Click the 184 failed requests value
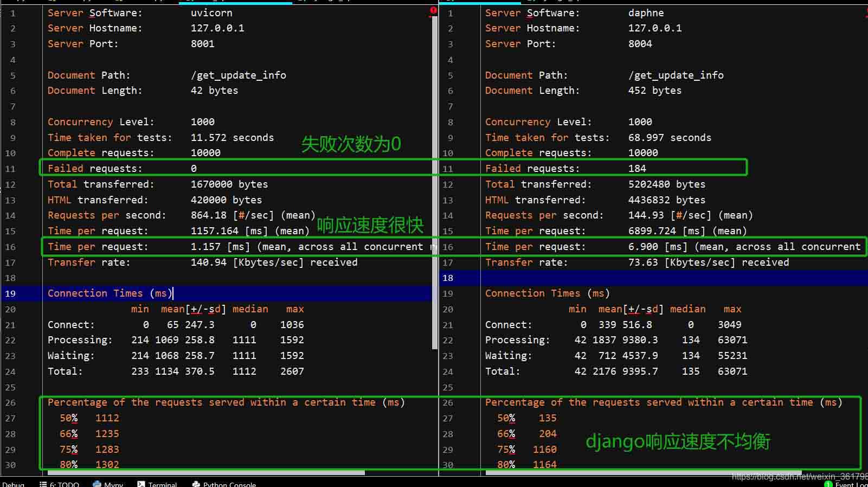 point(637,168)
